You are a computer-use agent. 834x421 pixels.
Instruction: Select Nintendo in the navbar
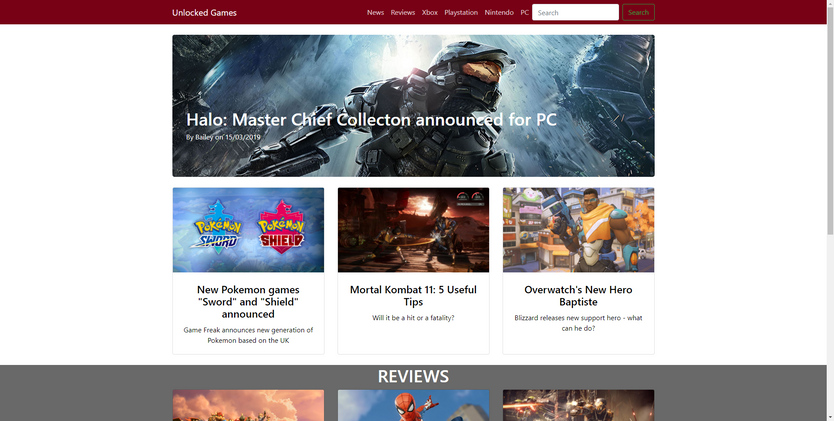(499, 12)
